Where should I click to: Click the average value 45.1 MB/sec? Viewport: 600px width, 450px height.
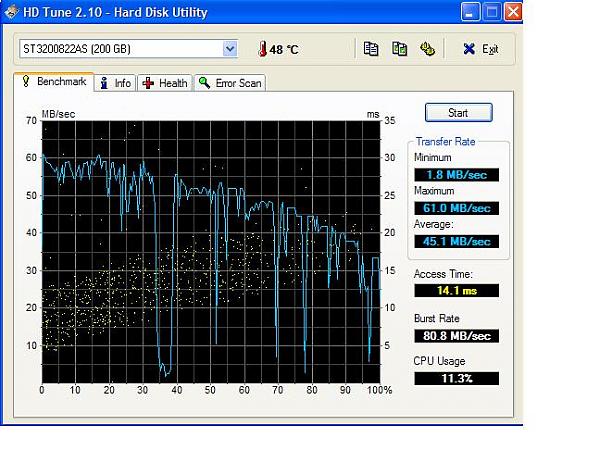(x=457, y=241)
